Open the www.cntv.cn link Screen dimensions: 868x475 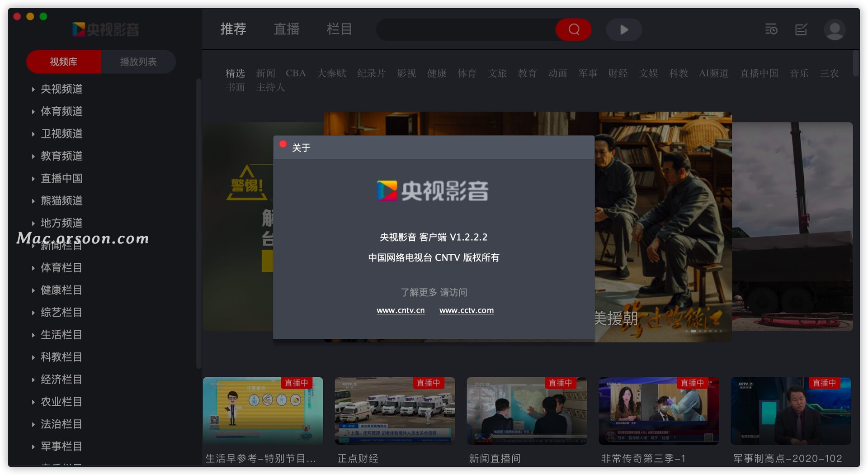(401, 310)
